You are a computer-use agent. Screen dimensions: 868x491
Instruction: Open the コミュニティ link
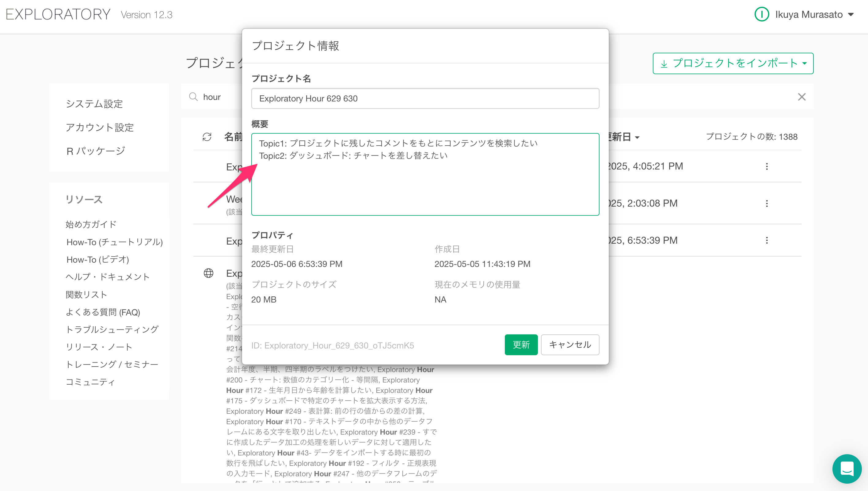click(x=90, y=382)
